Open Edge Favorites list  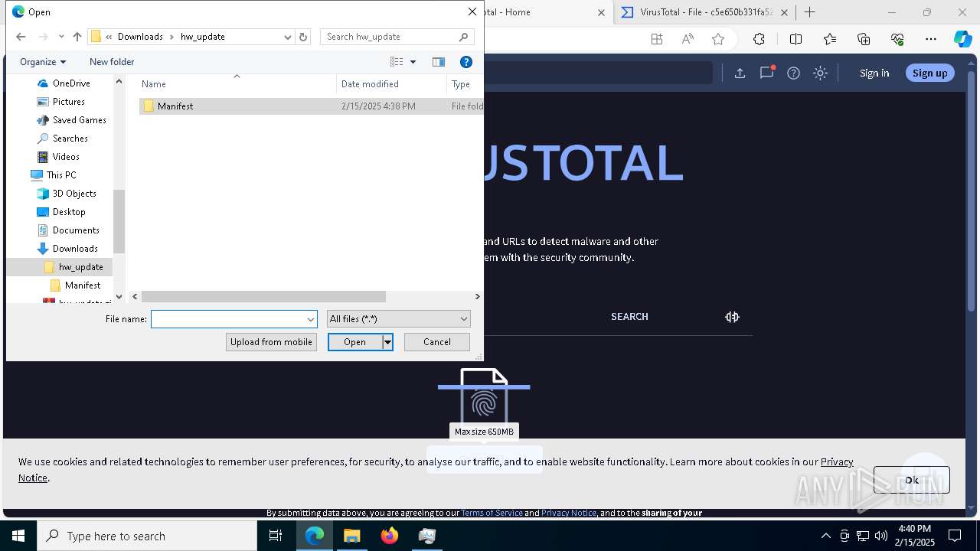point(830,39)
